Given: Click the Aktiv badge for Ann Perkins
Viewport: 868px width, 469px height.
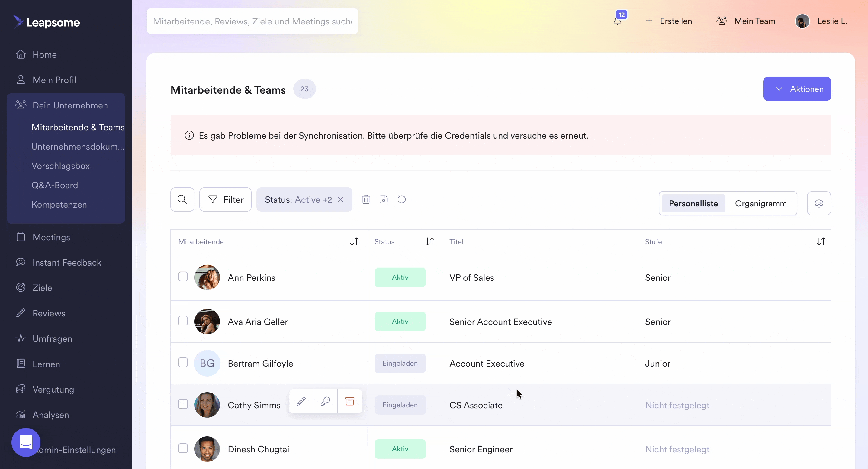Looking at the screenshot, I should tap(400, 277).
